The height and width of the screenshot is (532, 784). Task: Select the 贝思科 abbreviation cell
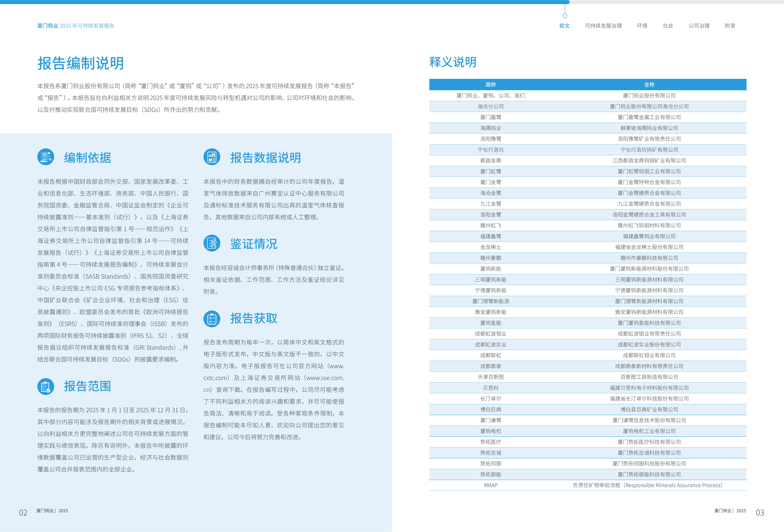pyautogui.click(x=491, y=388)
